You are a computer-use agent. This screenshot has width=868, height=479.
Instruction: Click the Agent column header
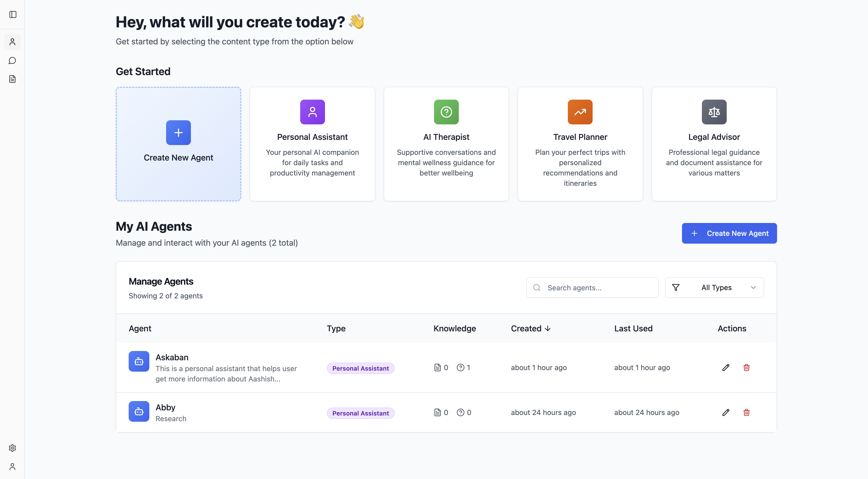coord(140,329)
